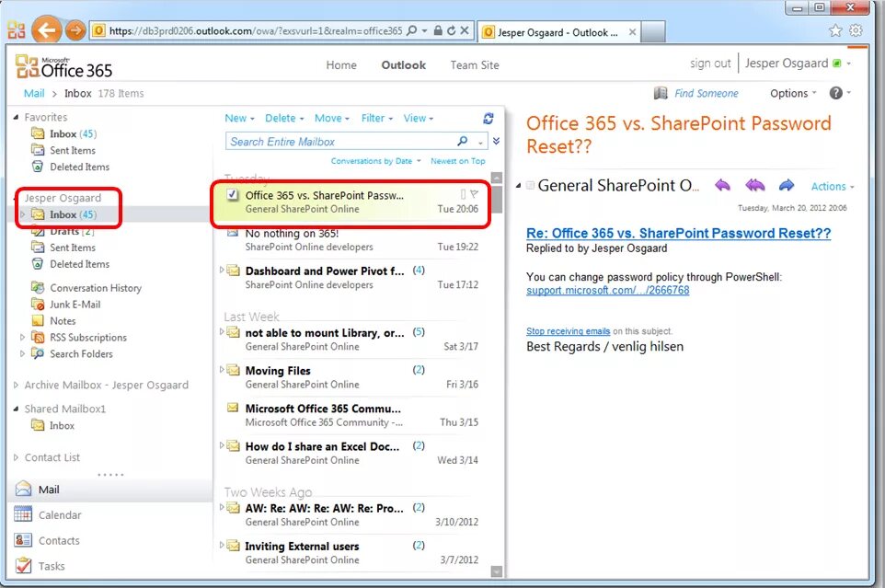Click in the Search Entire Mailbox field
This screenshot has height=588, width=885.
point(340,141)
